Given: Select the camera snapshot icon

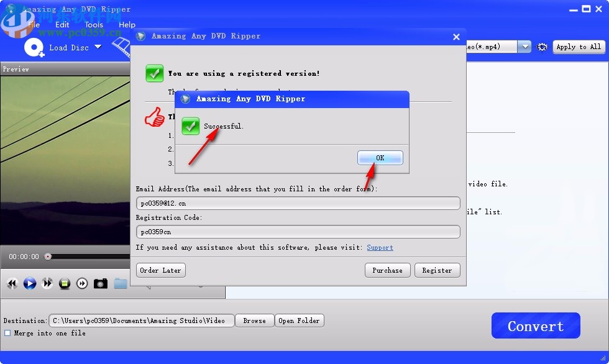Looking at the screenshot, I should [x=100, y=283].
